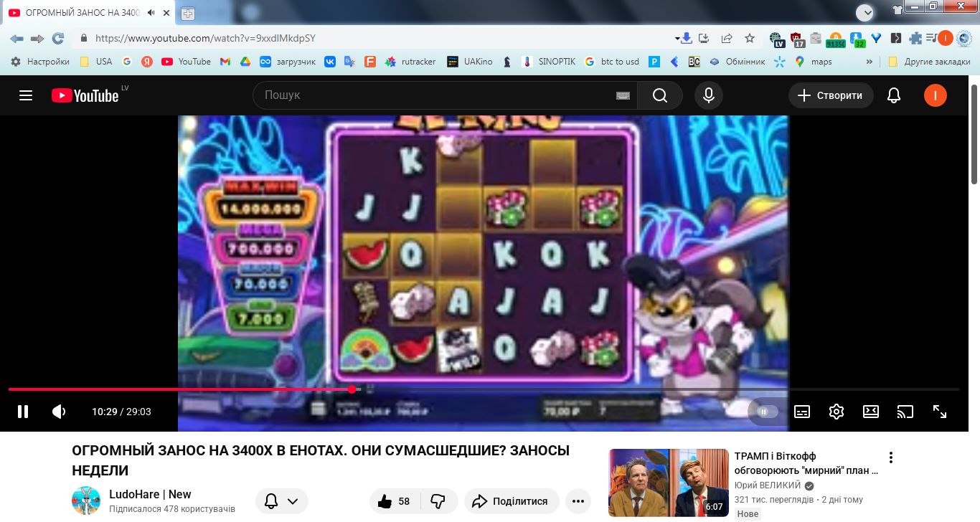
Task: Open the tab search dropdown arrow
Action: point(866,12)
